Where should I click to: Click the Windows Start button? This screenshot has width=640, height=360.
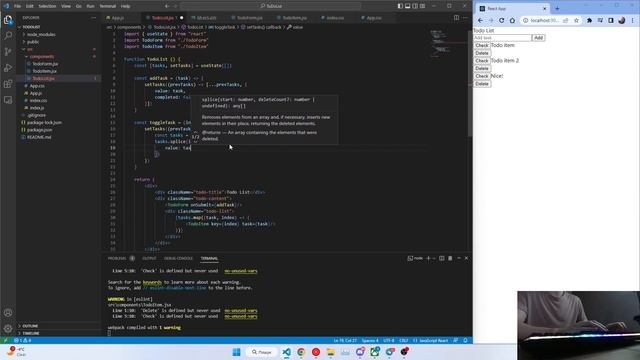click(236, 352)
